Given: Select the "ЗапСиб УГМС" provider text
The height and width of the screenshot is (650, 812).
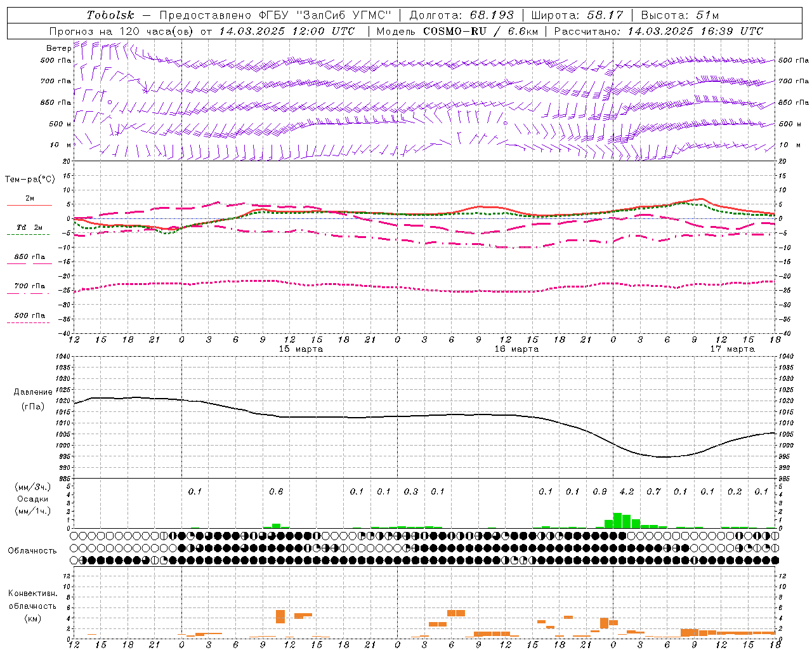Looking at the screenshot, I should click(344, 15).
